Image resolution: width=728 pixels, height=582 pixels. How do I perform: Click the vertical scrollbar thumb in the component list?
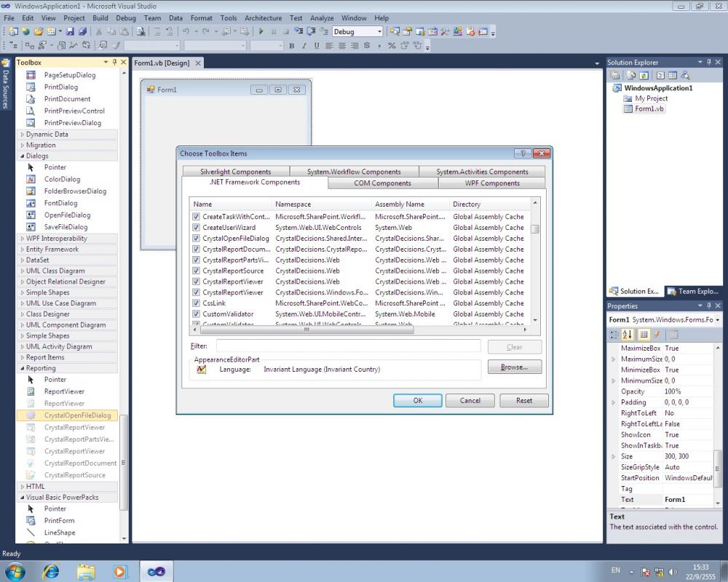535,229
